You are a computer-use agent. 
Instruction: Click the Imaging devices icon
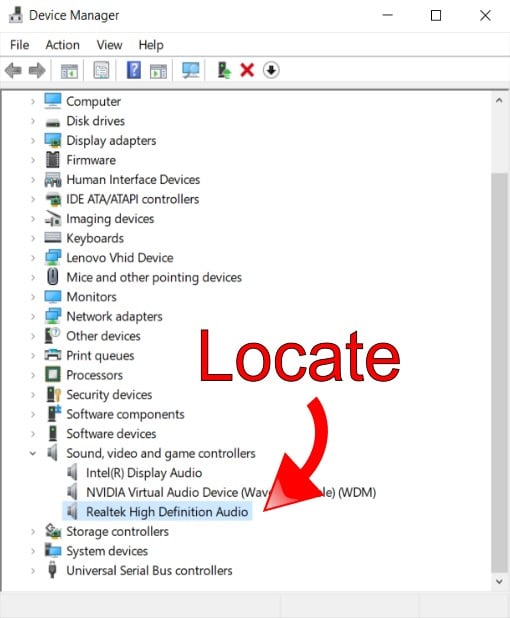click(x=53, y=218)
